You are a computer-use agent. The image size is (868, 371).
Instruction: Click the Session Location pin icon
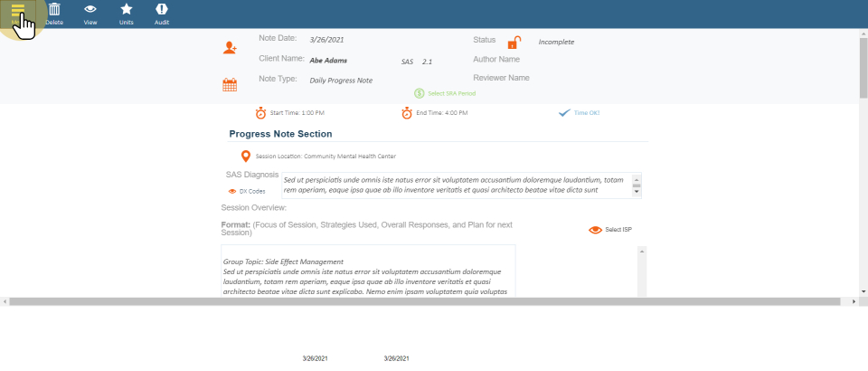tap(245, 157)
